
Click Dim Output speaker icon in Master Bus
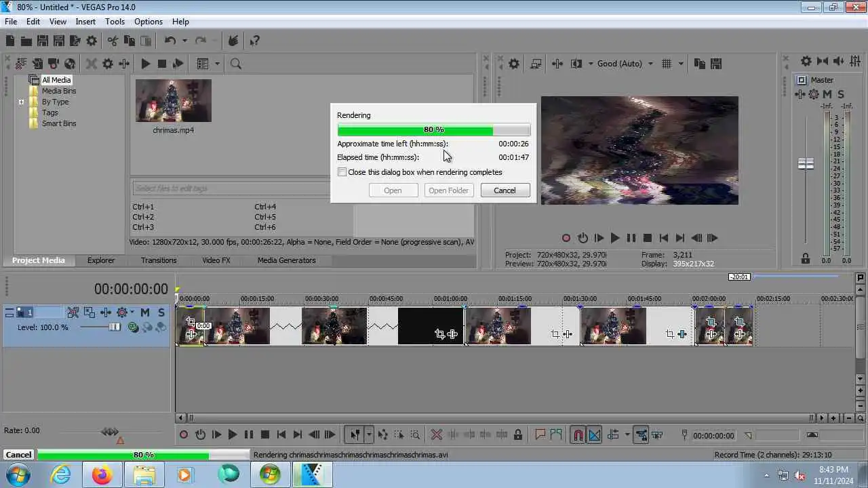[x=838, y=61]
